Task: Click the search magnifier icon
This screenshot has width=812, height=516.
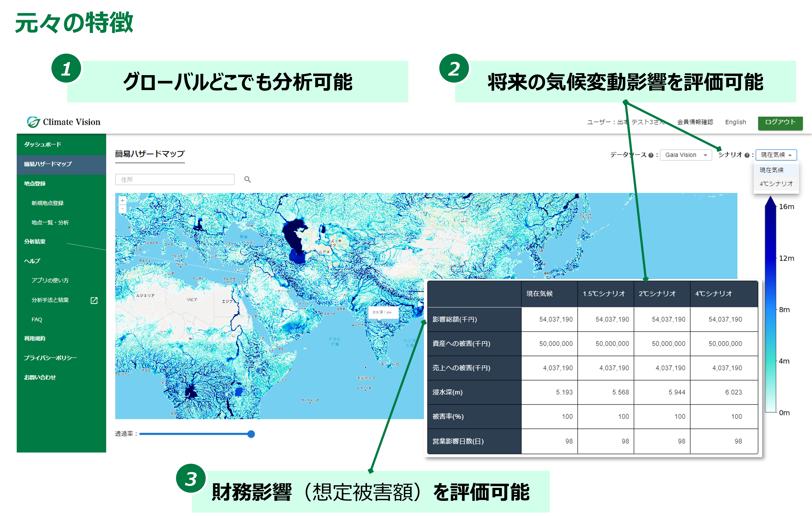Action: [247, 179]
